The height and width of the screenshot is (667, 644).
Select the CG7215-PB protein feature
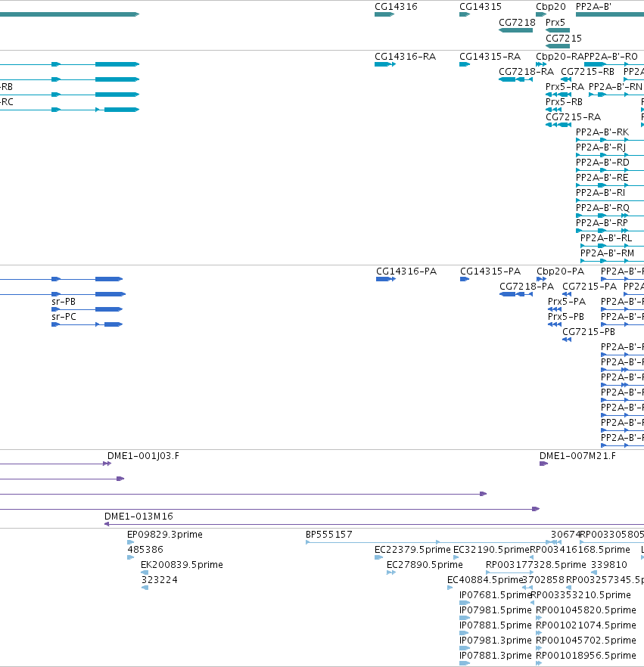click(567, 340)
